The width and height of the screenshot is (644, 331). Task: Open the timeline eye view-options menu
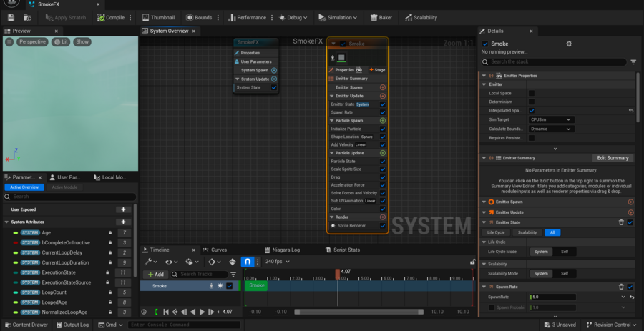tap(171, 262)
